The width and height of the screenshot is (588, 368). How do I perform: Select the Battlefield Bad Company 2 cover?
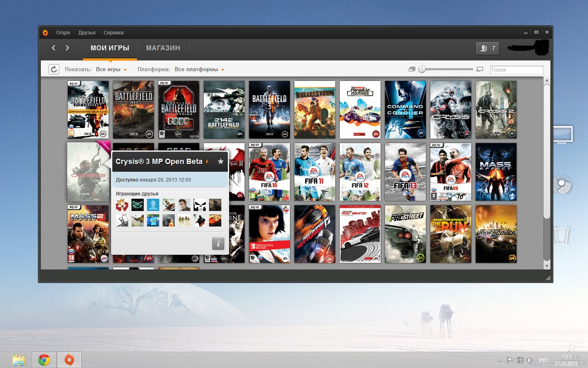coord(88,110)
